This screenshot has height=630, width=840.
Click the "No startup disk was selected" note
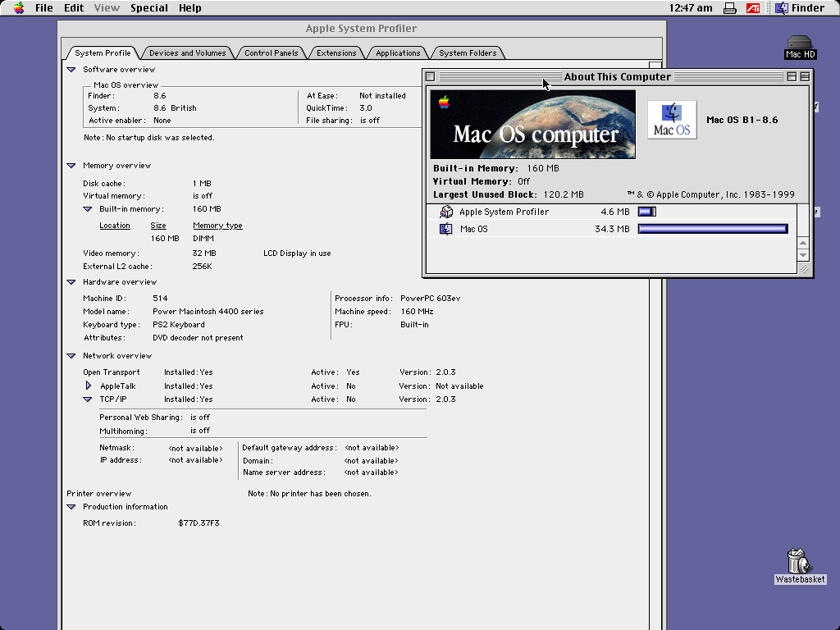[149, 138]
